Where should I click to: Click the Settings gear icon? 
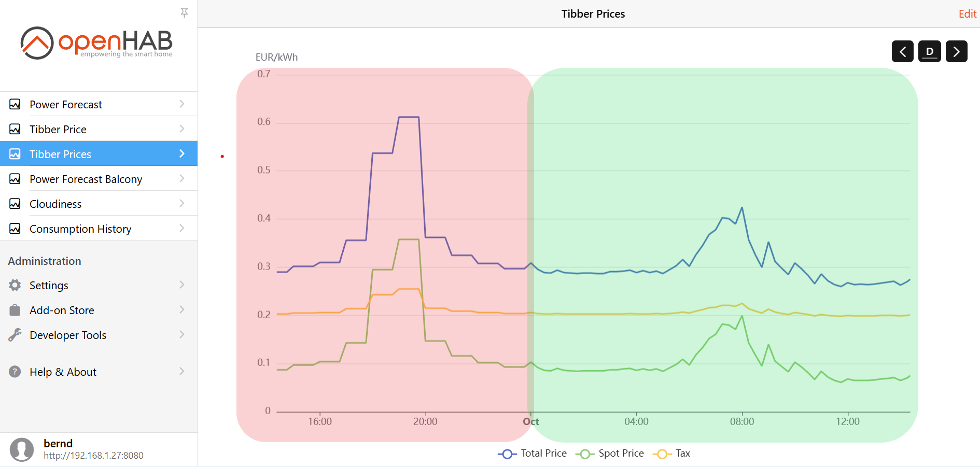[15, 285]
